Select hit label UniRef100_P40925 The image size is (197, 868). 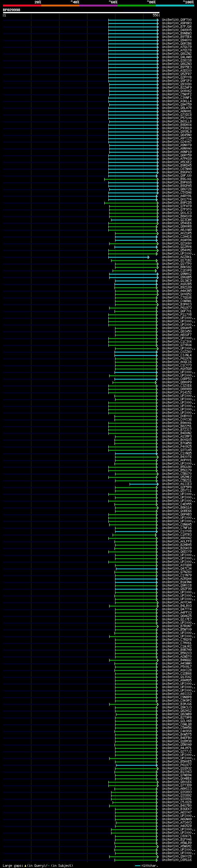click(x=177, y=446)
